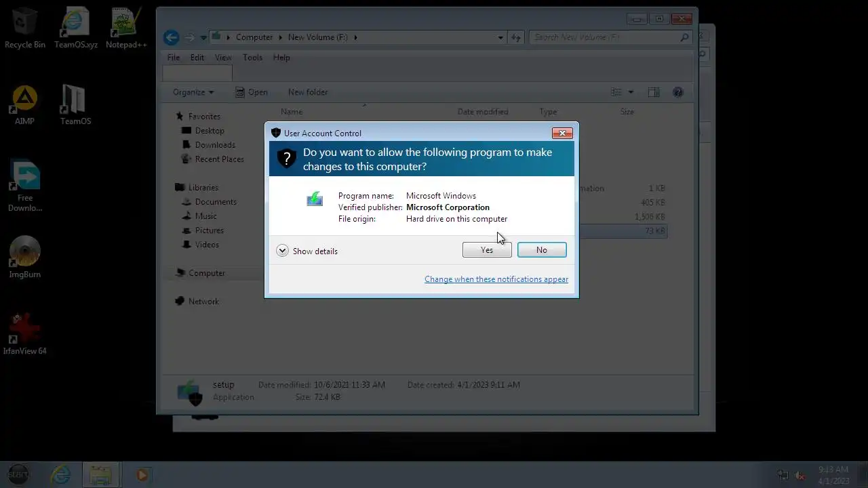Select Documents library in navigation pane

point(216,202)
